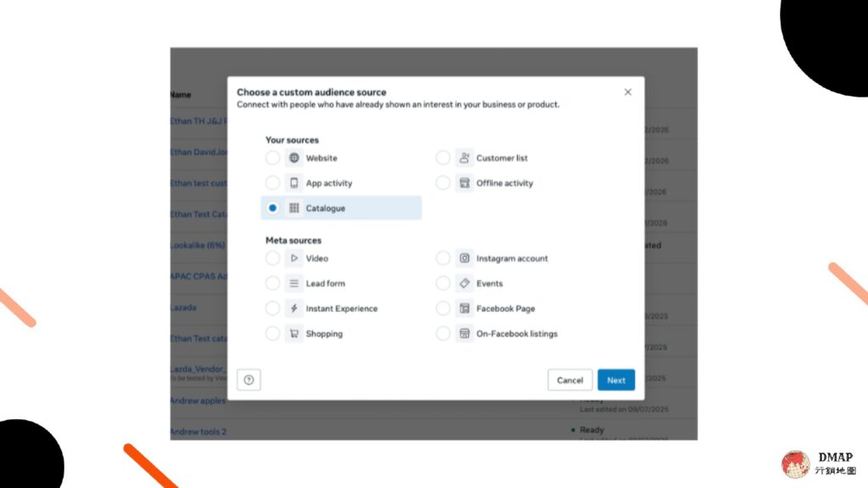The height and width of the screenshot is (488, 868).
Task: Click the Instagram account icon
Action: pyautogui.click(x=465, y=258)
